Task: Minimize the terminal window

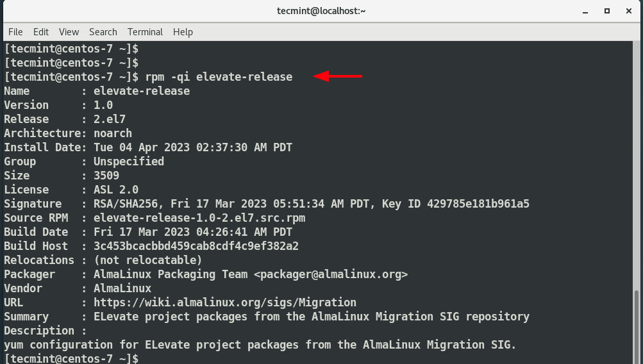Action: (585, 12)
